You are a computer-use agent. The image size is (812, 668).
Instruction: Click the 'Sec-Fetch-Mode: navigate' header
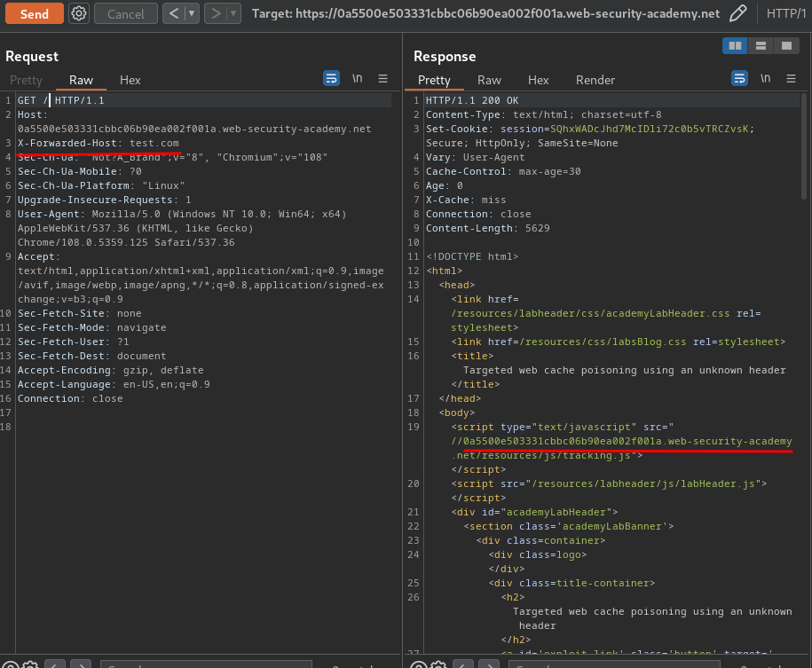(x=92, y=327)
